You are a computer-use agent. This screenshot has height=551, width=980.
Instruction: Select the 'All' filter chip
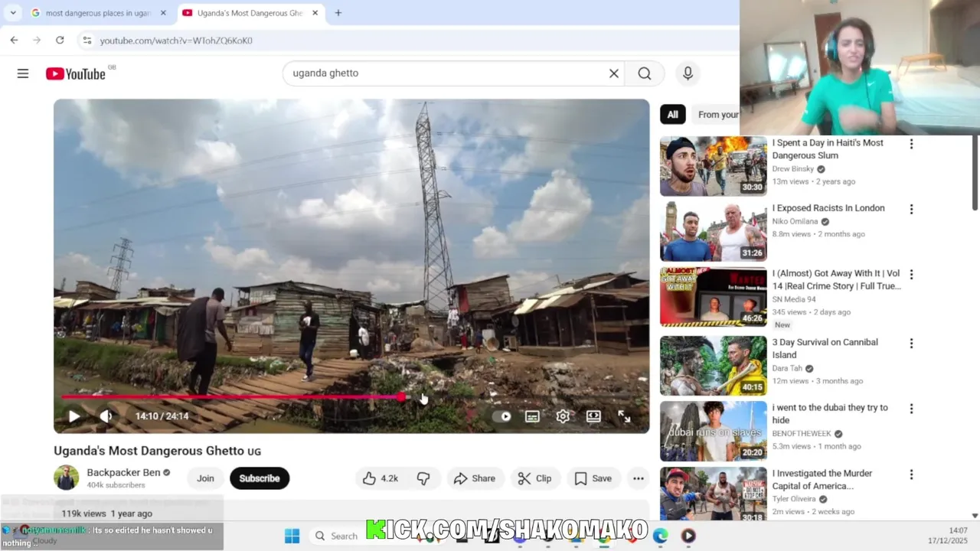click(x=672, y=115)
